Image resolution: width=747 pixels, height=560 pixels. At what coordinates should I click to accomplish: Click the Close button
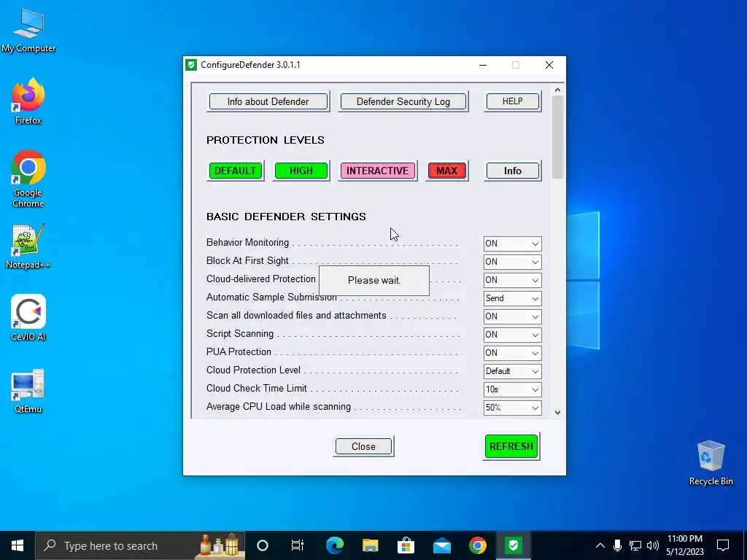pyautogui.click(x=363, y=446)
